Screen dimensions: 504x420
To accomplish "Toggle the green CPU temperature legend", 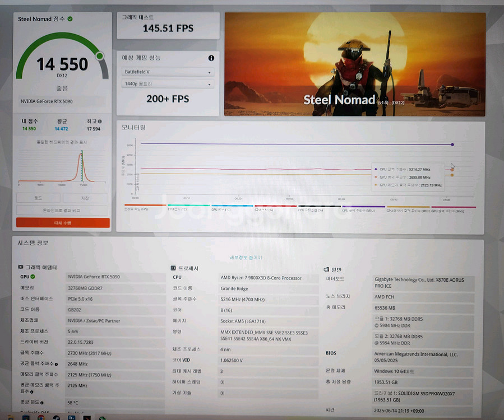I will (x=189, y=207).
